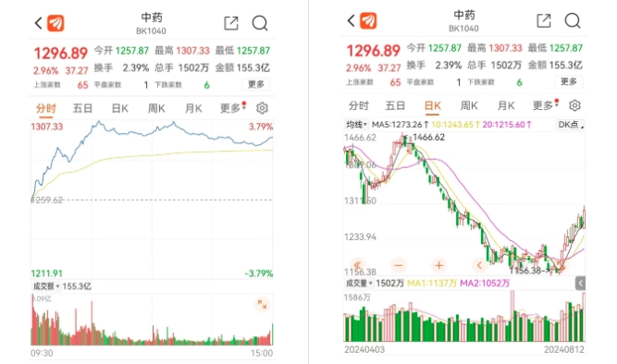
Task: Open chart settings gear in left panel
Action: 262,108
